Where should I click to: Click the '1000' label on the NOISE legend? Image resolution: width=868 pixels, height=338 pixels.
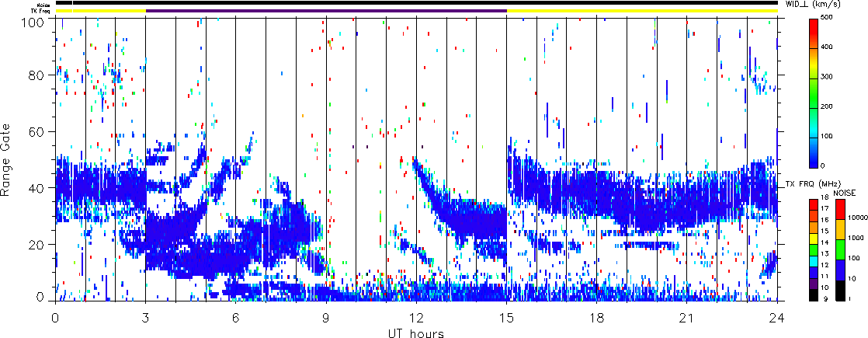(x=856, y=238)
